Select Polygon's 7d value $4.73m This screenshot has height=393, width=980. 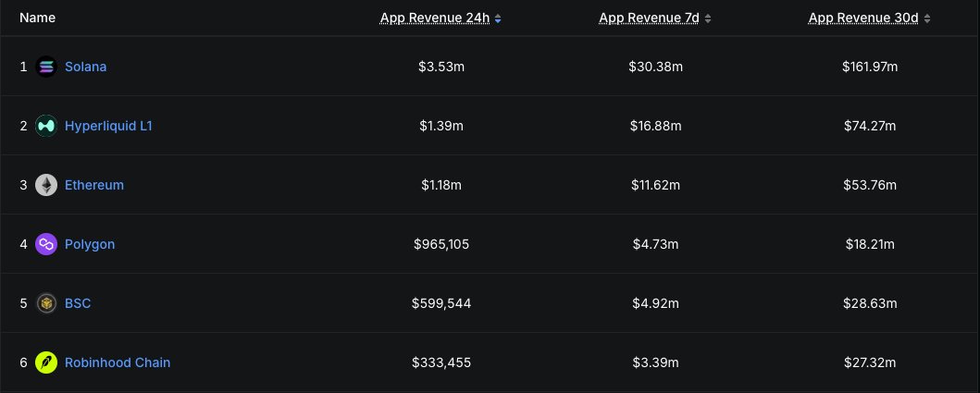coord(655,244)
